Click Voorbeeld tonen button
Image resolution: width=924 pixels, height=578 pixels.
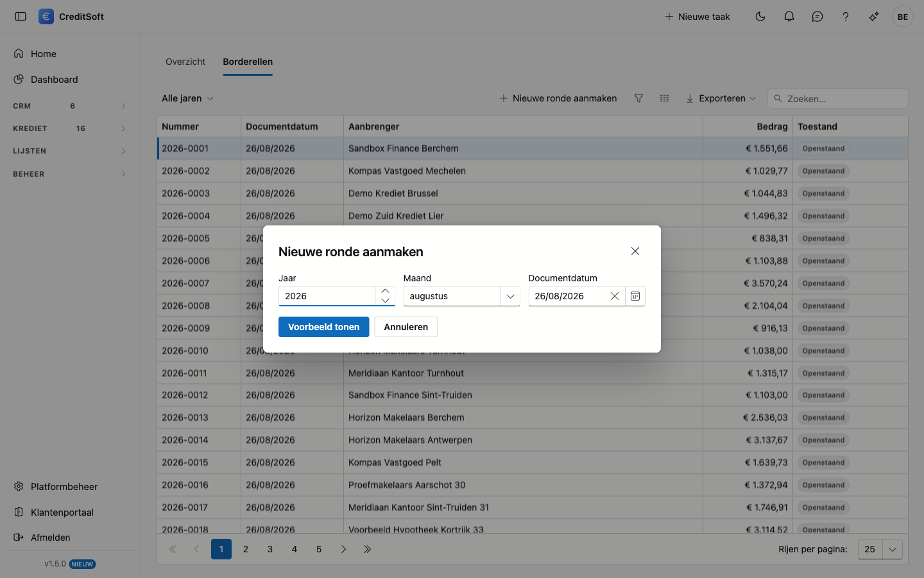[323, 327]
